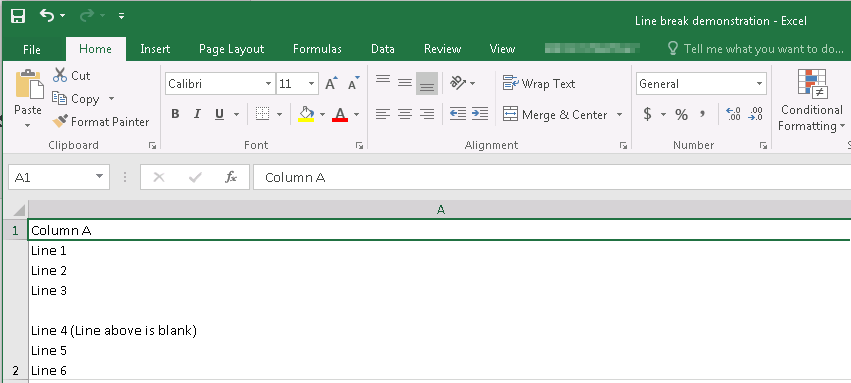Undo the last action
The width and height of the screenshot is (851, 383).
47,16
